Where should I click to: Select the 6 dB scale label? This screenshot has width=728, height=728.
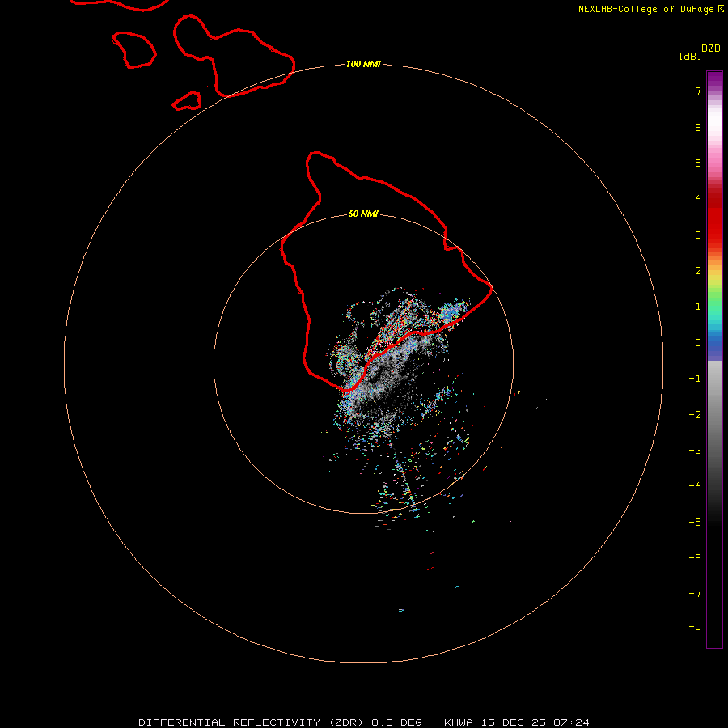[x=698, y=127]
